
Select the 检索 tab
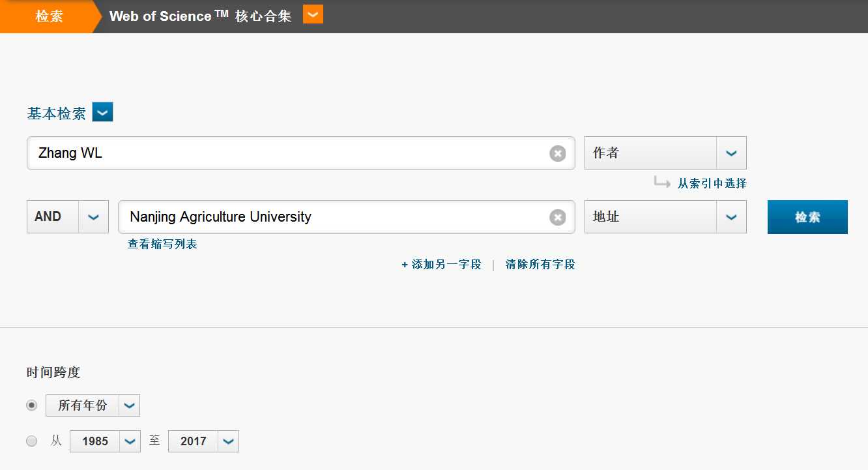50,16
